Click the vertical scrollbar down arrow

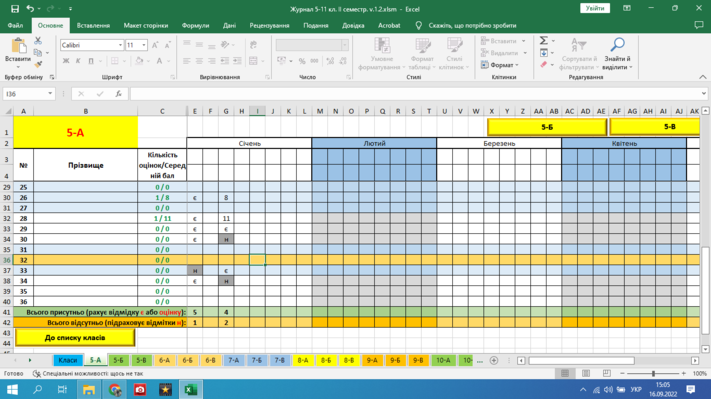(705, 349)
